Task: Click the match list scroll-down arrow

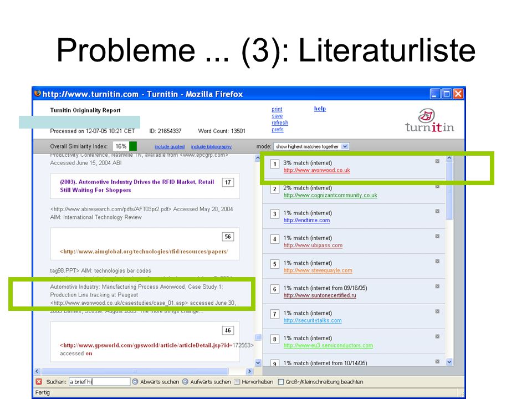Action: (449, 362)
